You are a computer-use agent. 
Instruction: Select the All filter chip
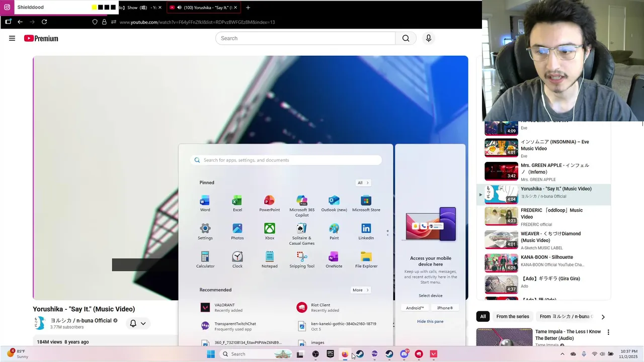(x=483, y=316)
